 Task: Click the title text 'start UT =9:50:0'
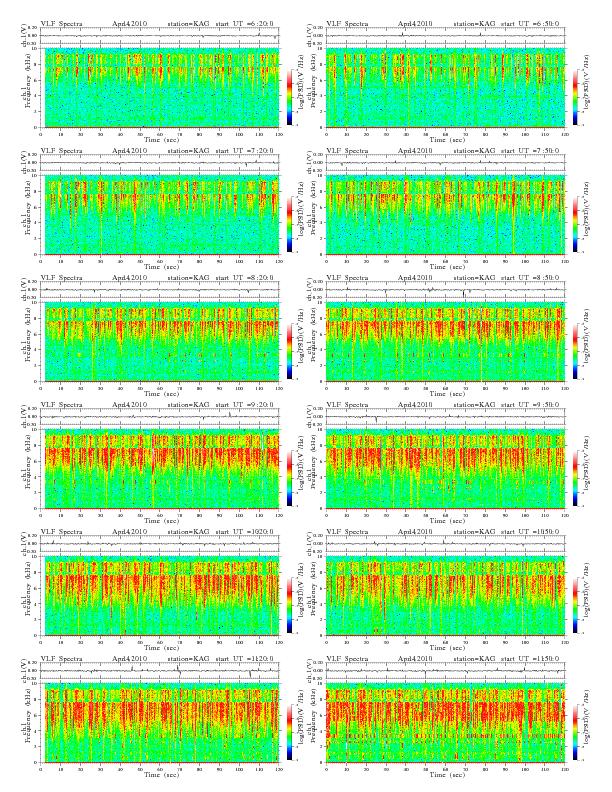pos(531,405)
